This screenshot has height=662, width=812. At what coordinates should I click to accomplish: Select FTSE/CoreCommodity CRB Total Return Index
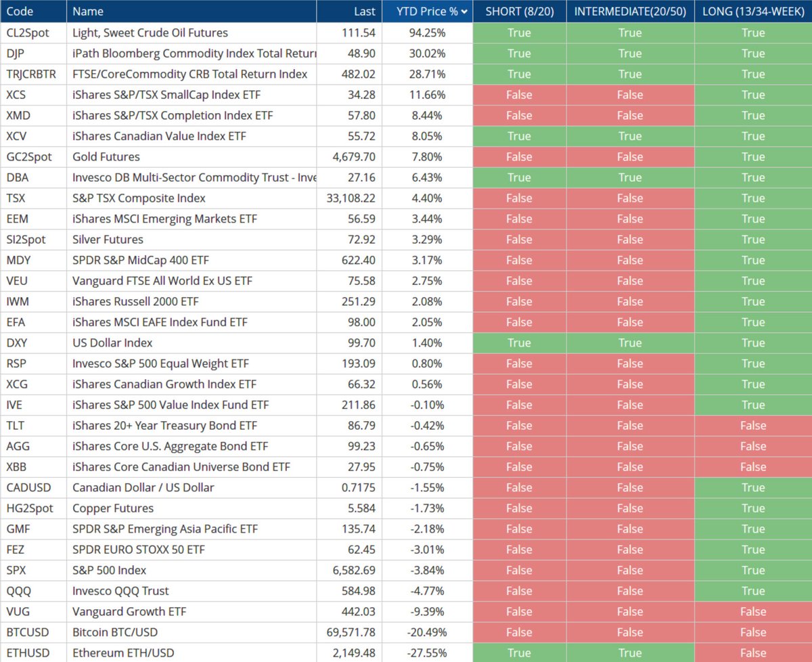(191, 74)
